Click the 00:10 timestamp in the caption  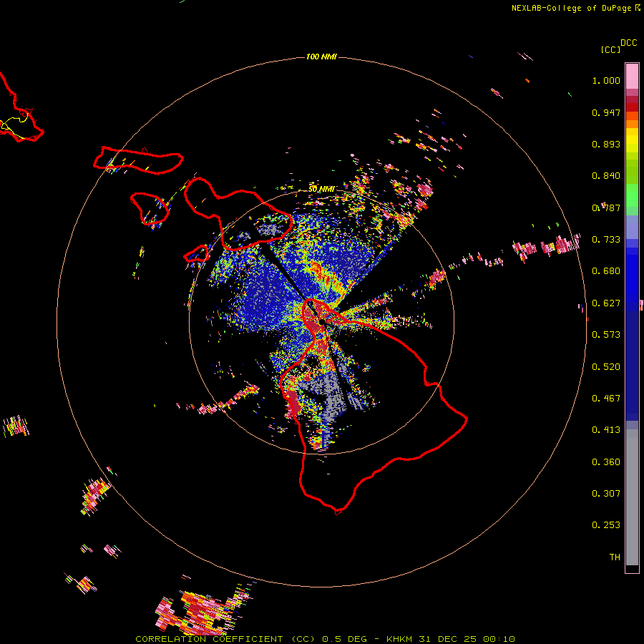pyautogui.click(x=499, y=639)
